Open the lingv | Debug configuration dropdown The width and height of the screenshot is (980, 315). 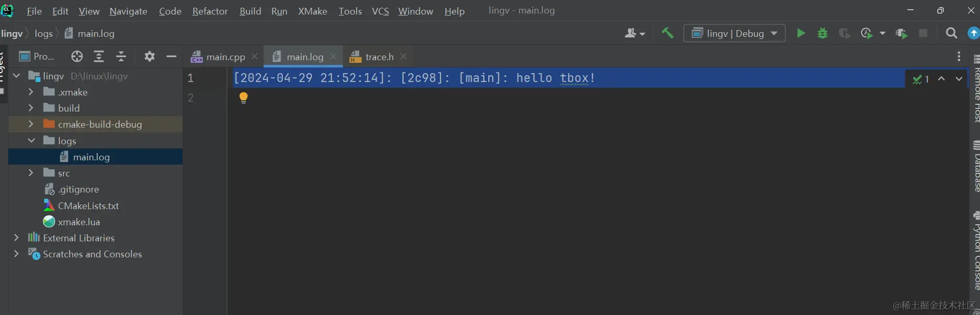pos(734,33)
